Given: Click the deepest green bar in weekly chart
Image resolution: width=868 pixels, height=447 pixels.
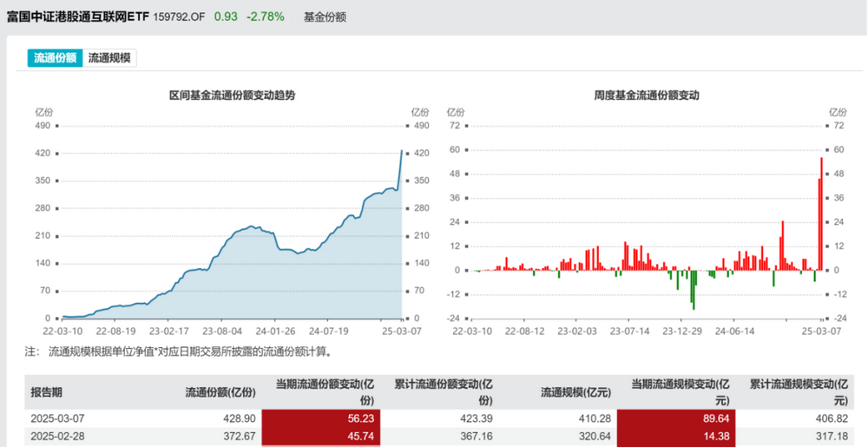Looking at the screenshot, I should (694, 290).
